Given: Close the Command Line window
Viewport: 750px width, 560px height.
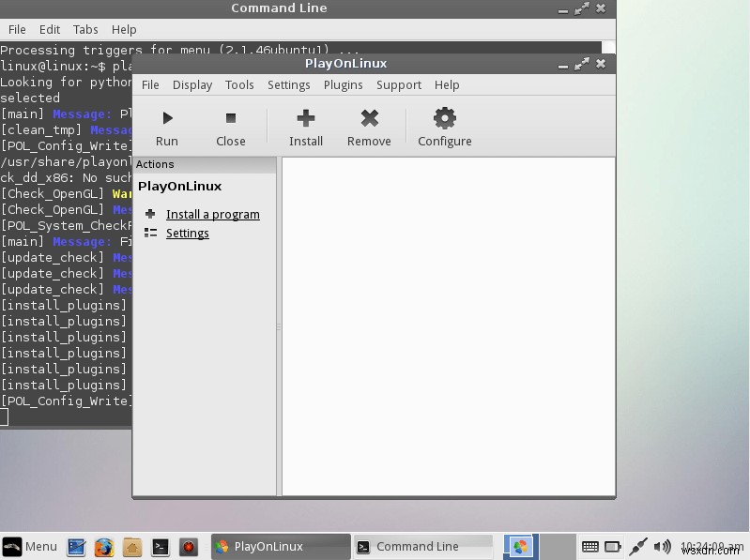Looking at the screenshot, I should click(x=601, y=8).
